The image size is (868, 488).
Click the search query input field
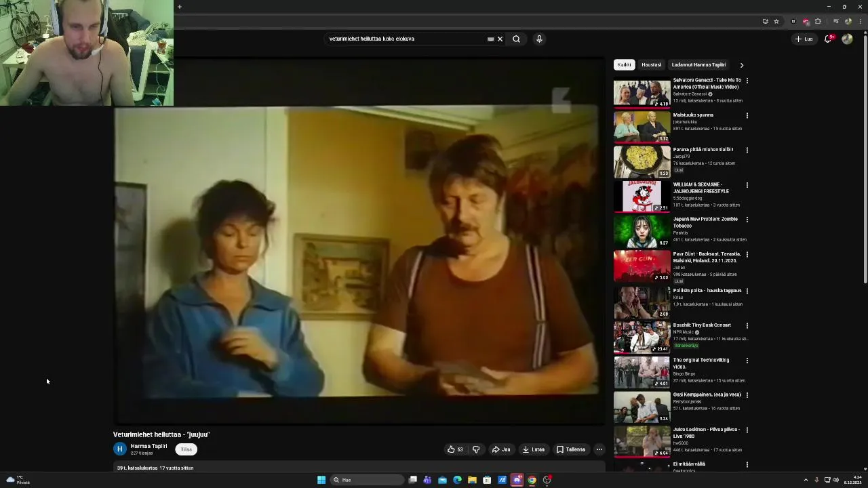[x=405, y=39]
